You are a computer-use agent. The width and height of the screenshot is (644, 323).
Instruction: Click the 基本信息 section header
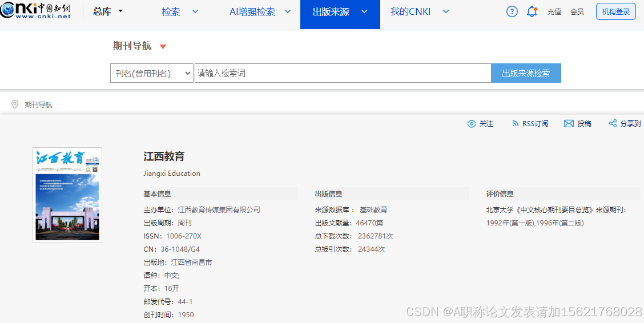(x=158, y=193)
